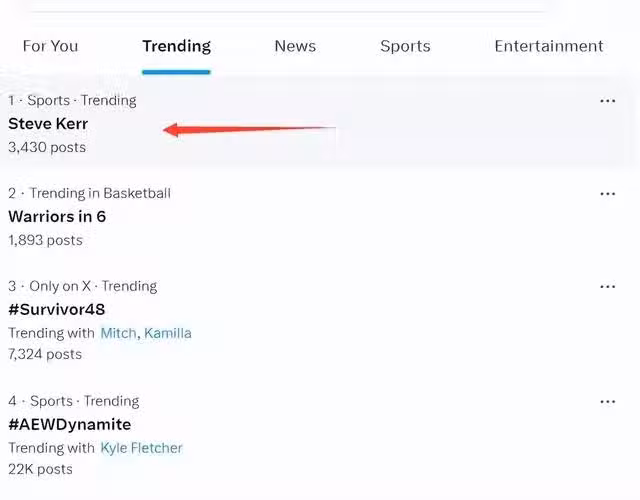The height and width of the screenshot is (500, 640).
Task: Click the Trending in Basketball label
Action: pyautogui.click(x=100, y=193)
